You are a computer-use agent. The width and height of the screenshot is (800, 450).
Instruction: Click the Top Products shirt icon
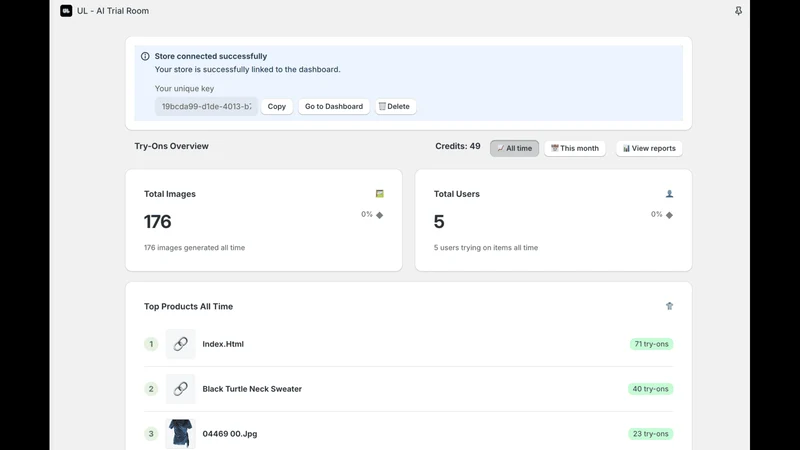(669, 306)
